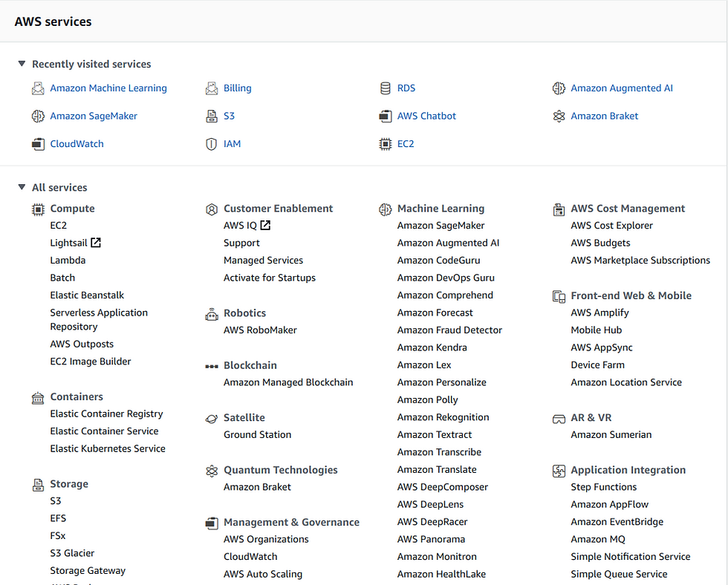Click the external link icon next to AWS IQ
Image resolution: width=728 pixels, height=585 pixels.
tap(266, 226)
